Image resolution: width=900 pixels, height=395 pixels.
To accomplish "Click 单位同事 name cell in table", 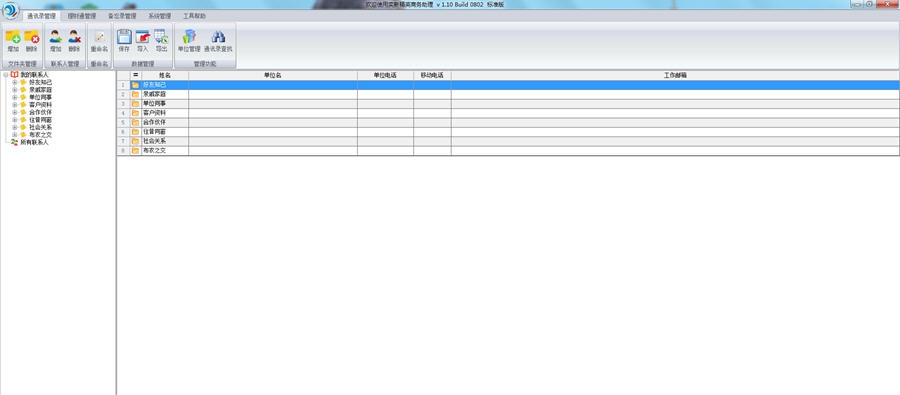I will coord(165,103).
